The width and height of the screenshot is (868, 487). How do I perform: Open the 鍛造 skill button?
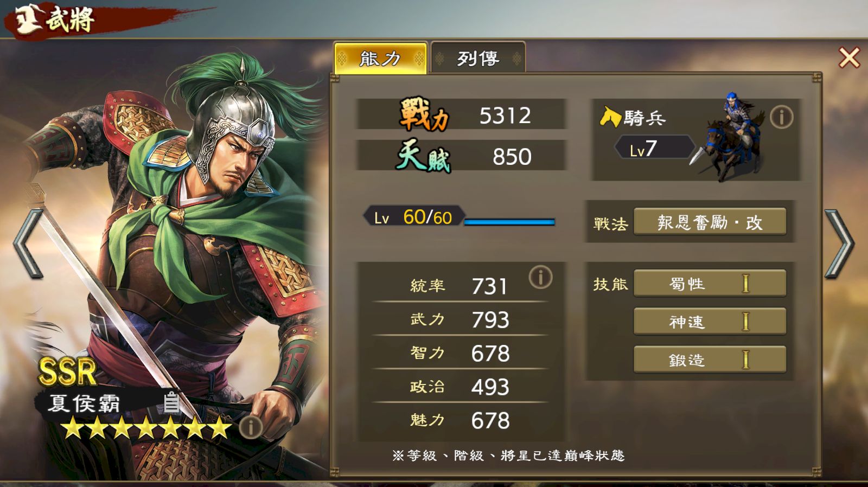(x=710, y=360)
